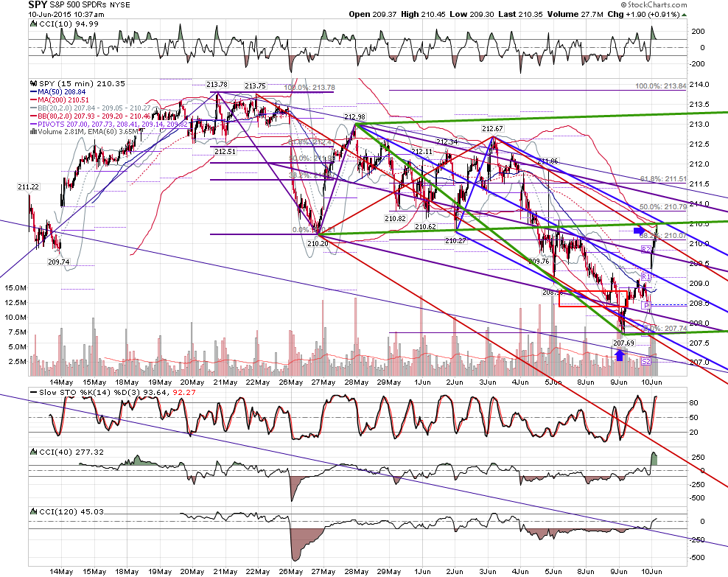Click the blue up arrow below 207.69
Viewport: 728px width, 577px height.
point(620,355)
